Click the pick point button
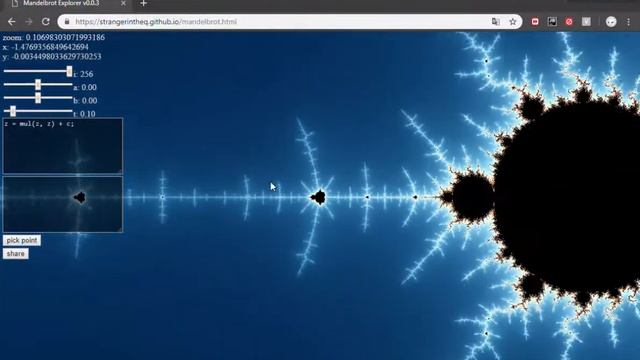640x360 pixels. [22, 240]
